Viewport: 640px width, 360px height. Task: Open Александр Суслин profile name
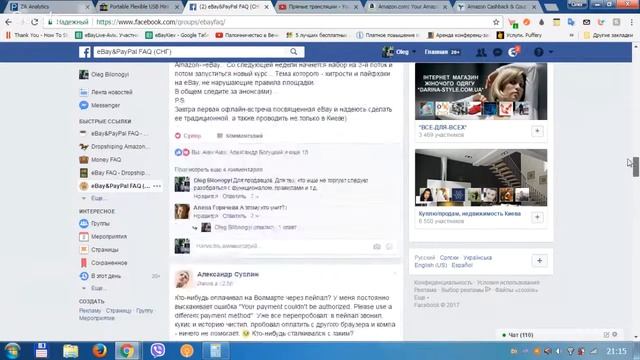point(228,274)
